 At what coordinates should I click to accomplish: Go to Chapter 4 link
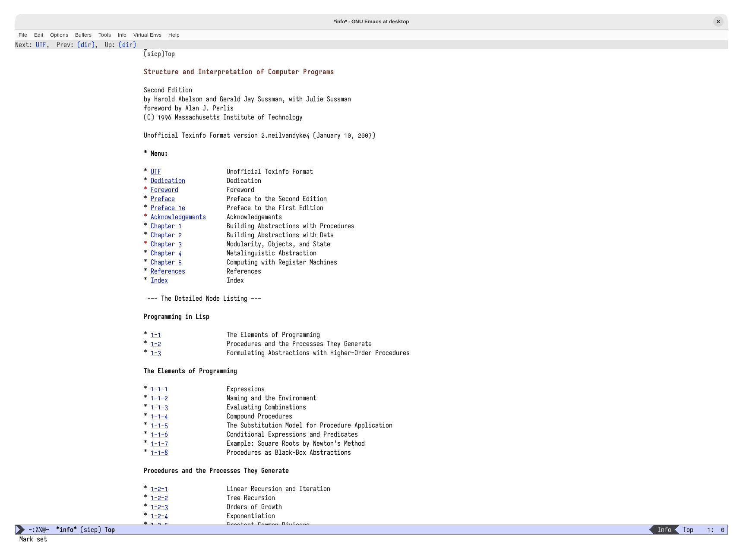click(x=166, y=253)
